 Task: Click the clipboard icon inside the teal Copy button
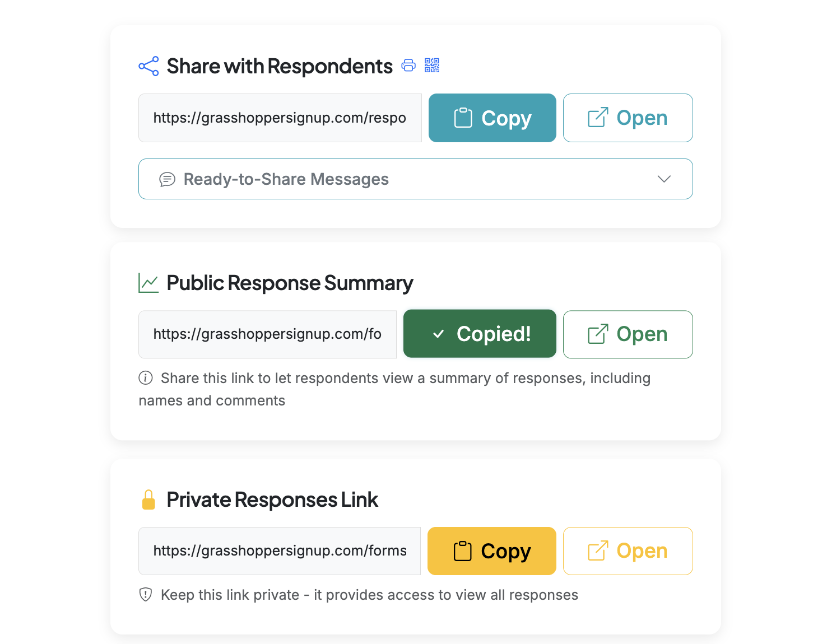[462, 118]
